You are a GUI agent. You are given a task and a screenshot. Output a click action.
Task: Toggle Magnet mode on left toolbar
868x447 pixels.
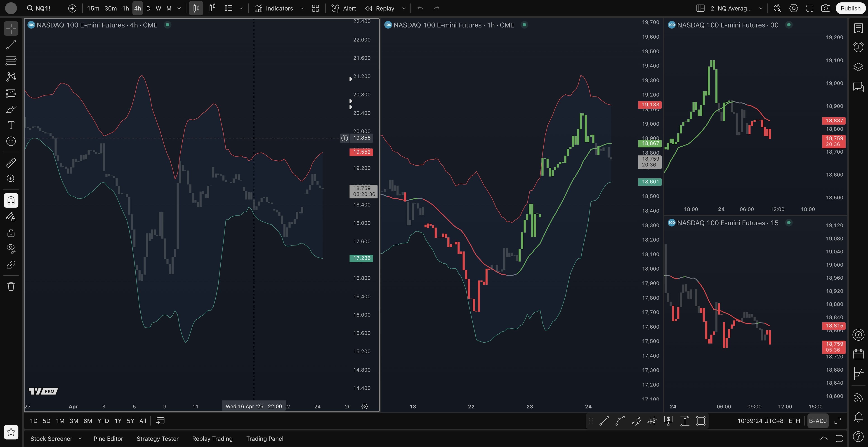pyautogui.click(x=11, y=201)
